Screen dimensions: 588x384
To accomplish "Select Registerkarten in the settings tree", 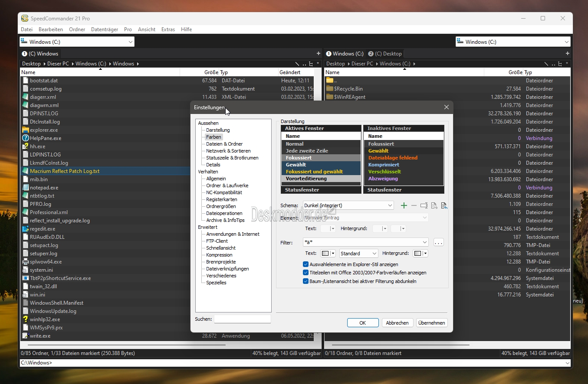I will (x=222, y=199).
